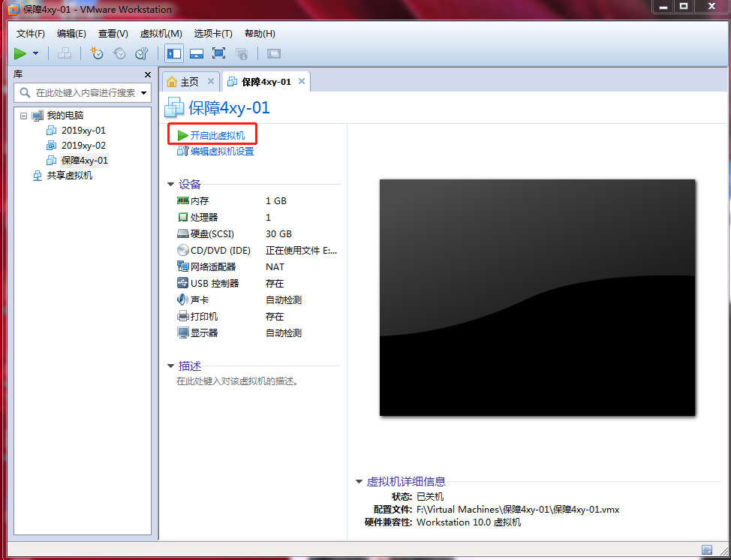Click the .vmx configuration file path
Screen dimensions: 731x560
[x=518, y=510]
